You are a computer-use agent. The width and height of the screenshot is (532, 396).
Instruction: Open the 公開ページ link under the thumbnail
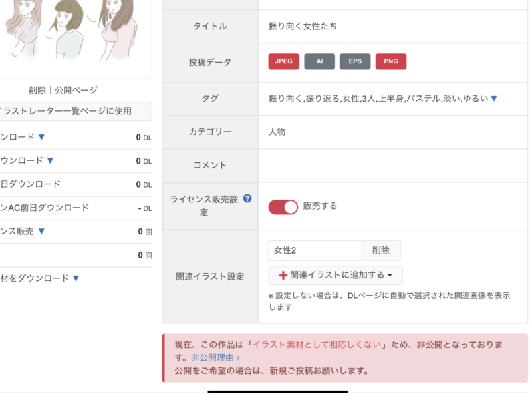coord(76,90)
